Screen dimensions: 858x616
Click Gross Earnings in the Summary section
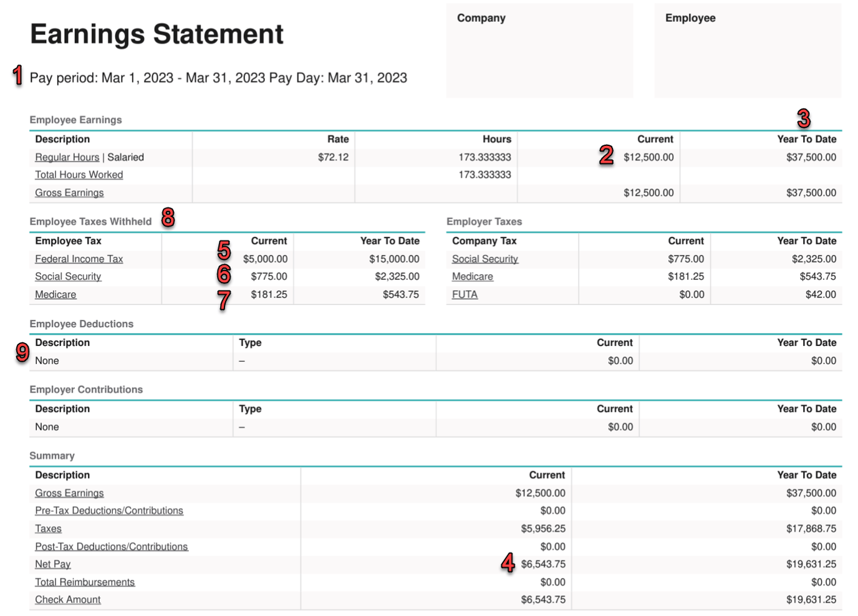[70, 493]
